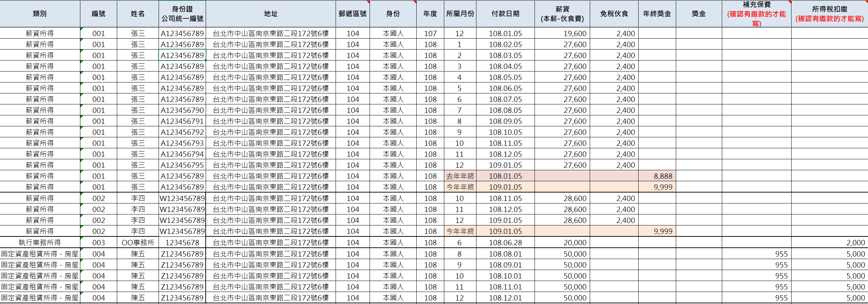The height and width of the screenshot is (304, 868).
Task: Click the 所得稅扣繳 header cell
Action: 829,14
